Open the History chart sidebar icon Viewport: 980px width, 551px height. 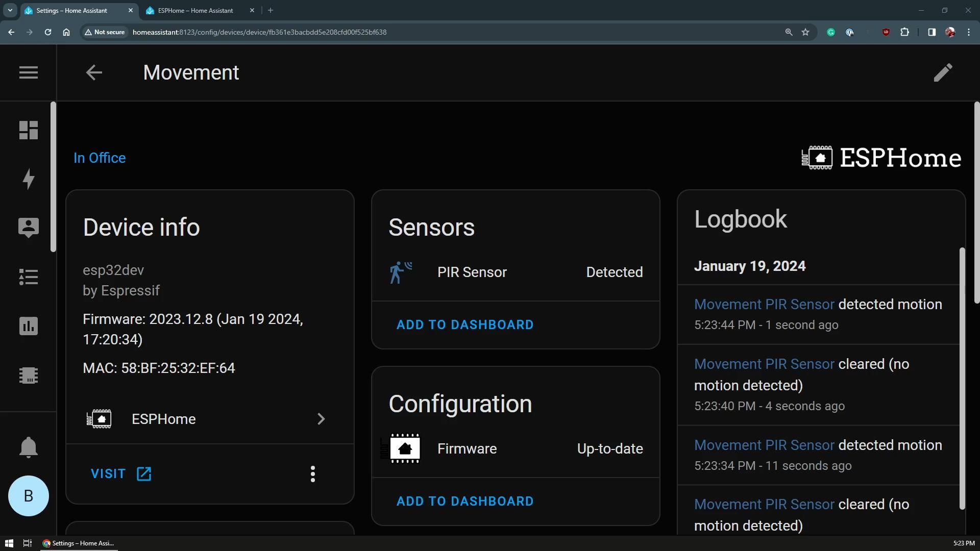pos(29,326)
